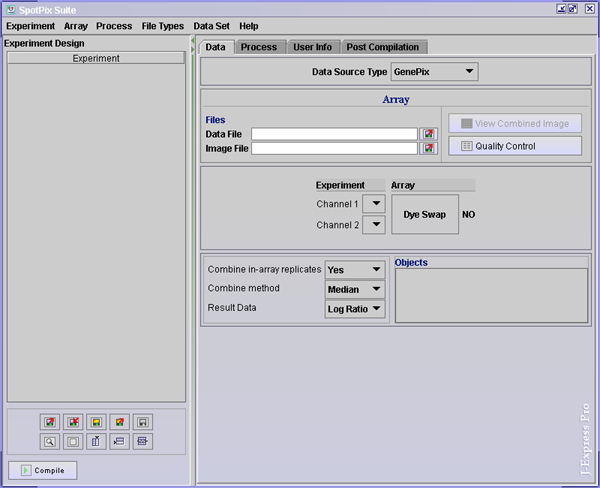Click the column table icon with top arrow
The image size is (600, 488).
(x=96, y=441)
